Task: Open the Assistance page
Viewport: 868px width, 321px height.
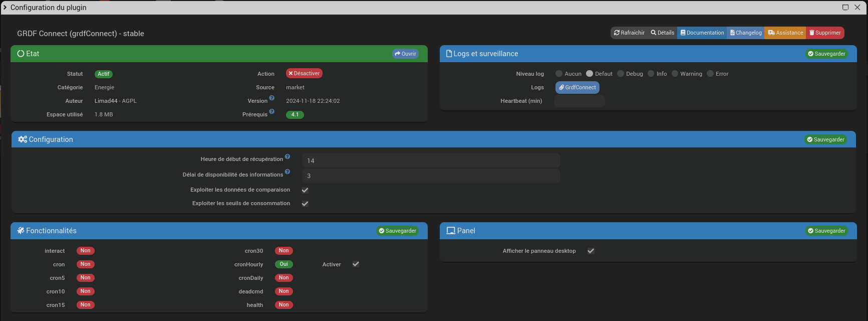Action: click(785, 33)
